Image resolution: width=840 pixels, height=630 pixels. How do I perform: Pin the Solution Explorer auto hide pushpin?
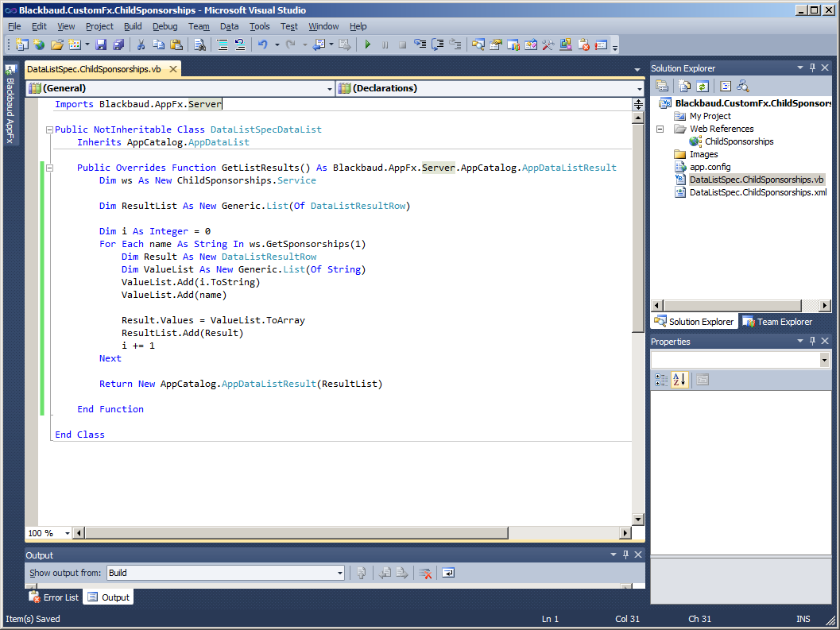[x=812, y=68]
